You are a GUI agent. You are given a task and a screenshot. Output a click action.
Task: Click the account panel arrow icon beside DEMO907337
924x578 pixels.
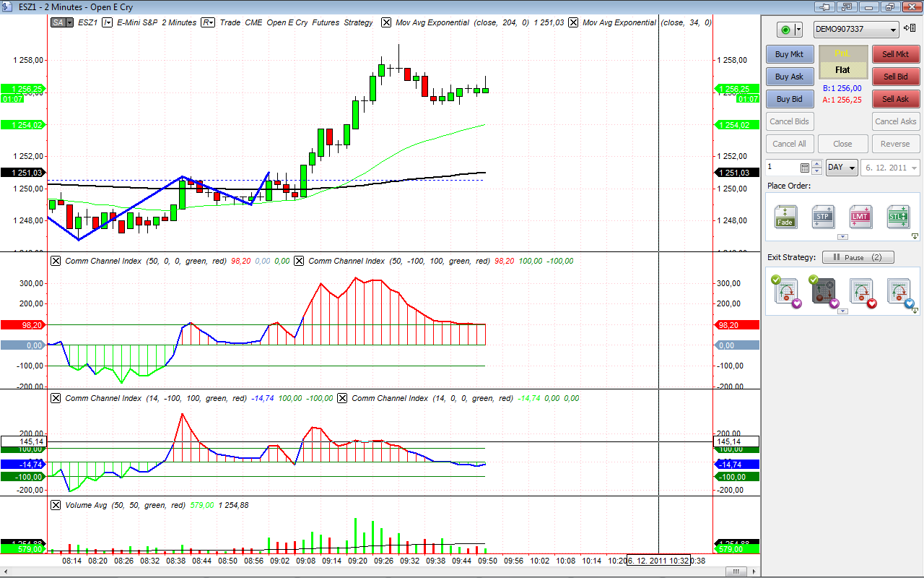(x=909, y=30)
